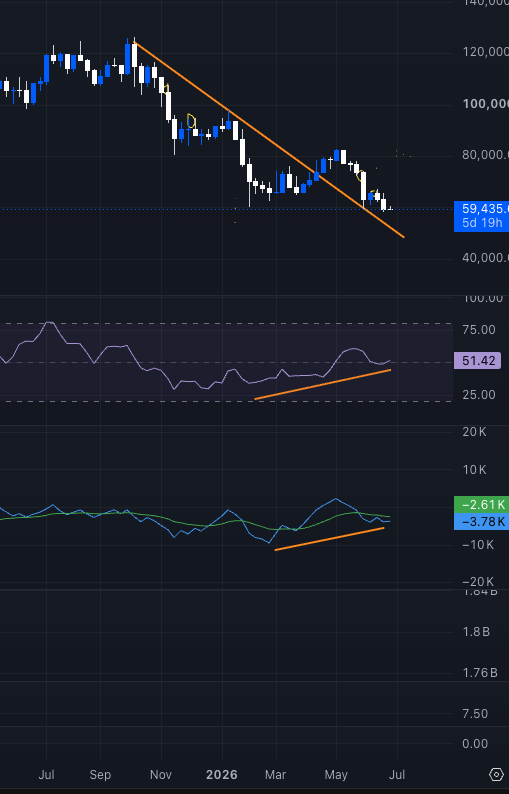Click the blue MACD value −3.78K
The height and width of the screenshot is (794, 509).
(482, 522)
